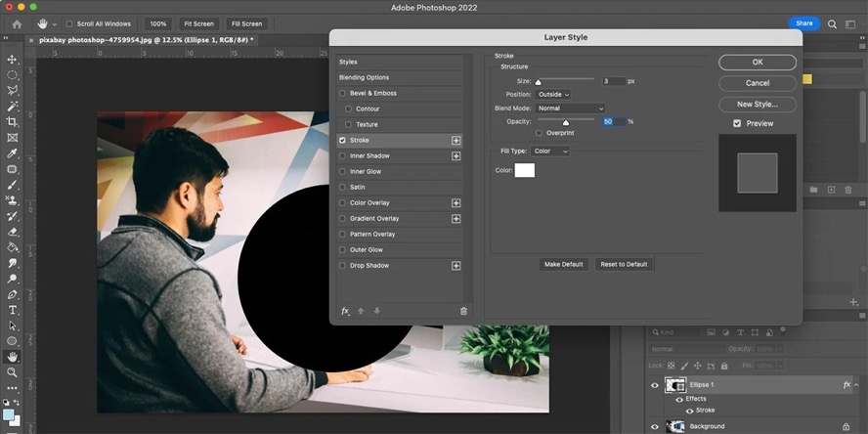Select the Move tool
868x434 pixels.
pos(13,59)
